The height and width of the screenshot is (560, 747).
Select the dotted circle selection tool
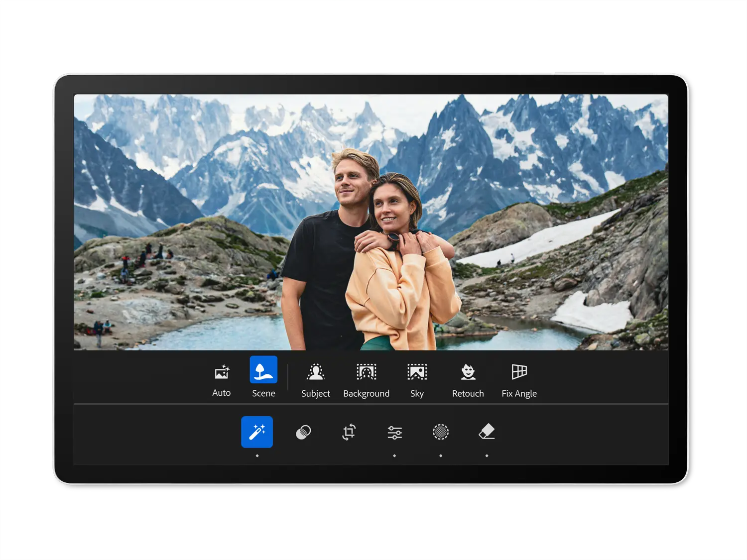click(441, 432)
